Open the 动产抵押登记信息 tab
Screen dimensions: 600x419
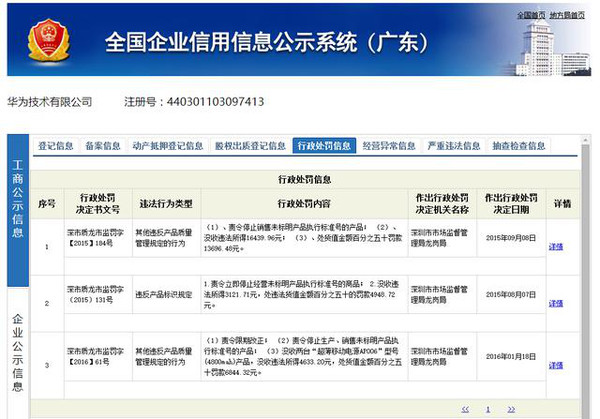point(168,145)
